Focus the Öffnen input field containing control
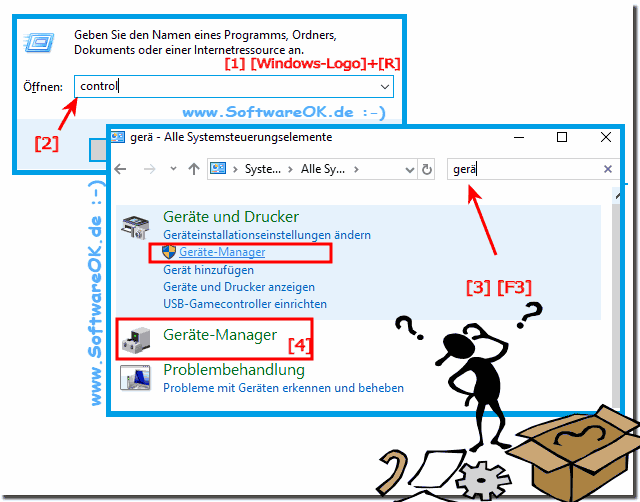640x502 pixels. click(x=234, y=86)
